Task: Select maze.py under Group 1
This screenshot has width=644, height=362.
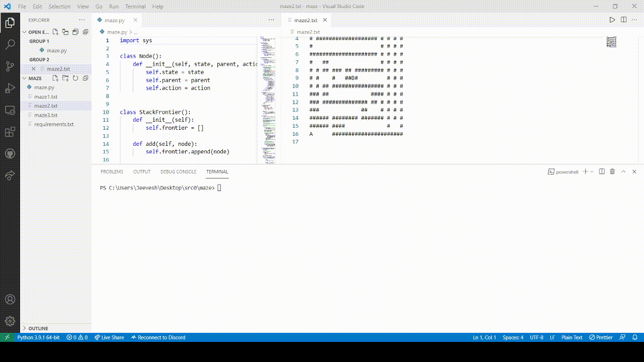Action: coord(56,50)
